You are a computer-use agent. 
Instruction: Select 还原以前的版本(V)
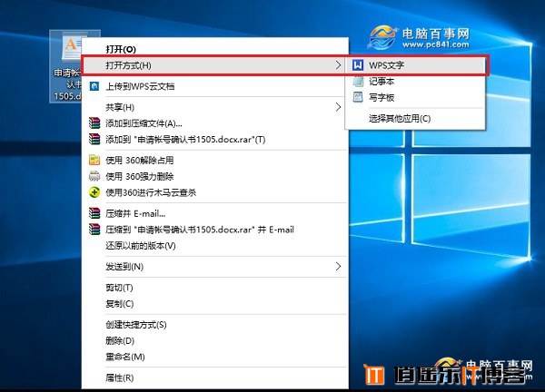214,246
